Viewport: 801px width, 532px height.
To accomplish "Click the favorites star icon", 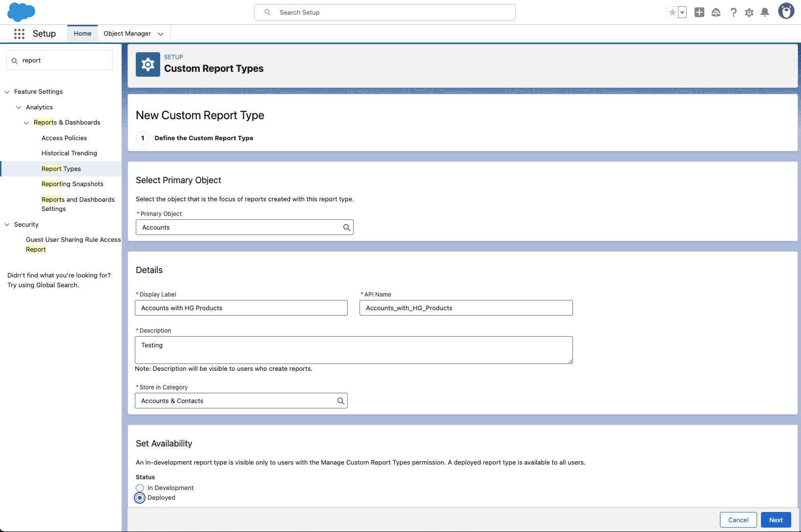I will pyautogui.click(x=673, y=13).
